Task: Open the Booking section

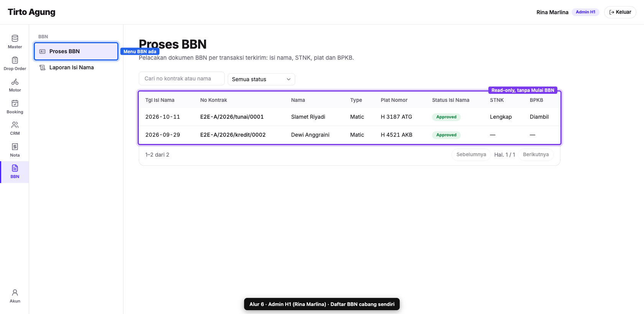Action: (15, 107)
